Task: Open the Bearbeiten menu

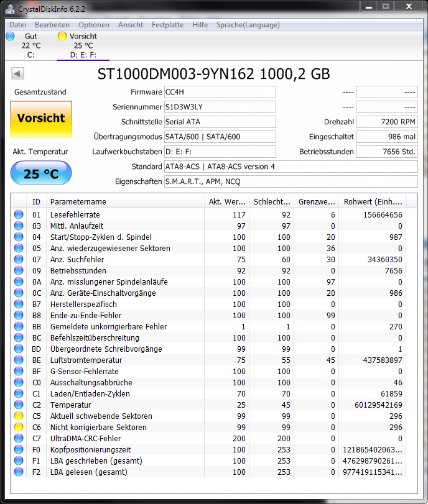Action: click(52, 25)
